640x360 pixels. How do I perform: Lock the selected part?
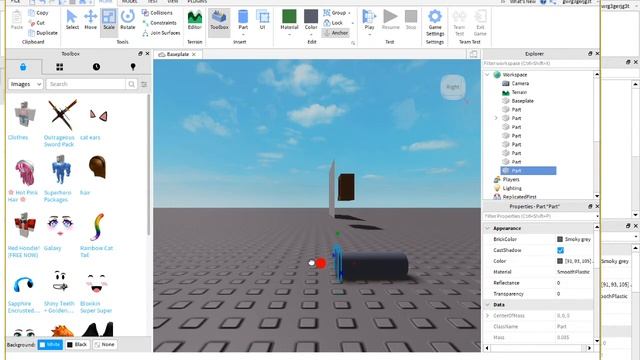(x=333, y=23)
